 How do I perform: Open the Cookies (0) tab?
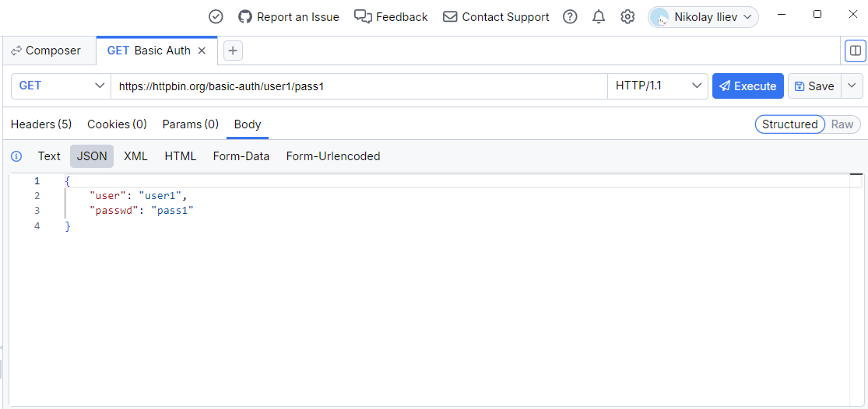(x=117, y=124)
